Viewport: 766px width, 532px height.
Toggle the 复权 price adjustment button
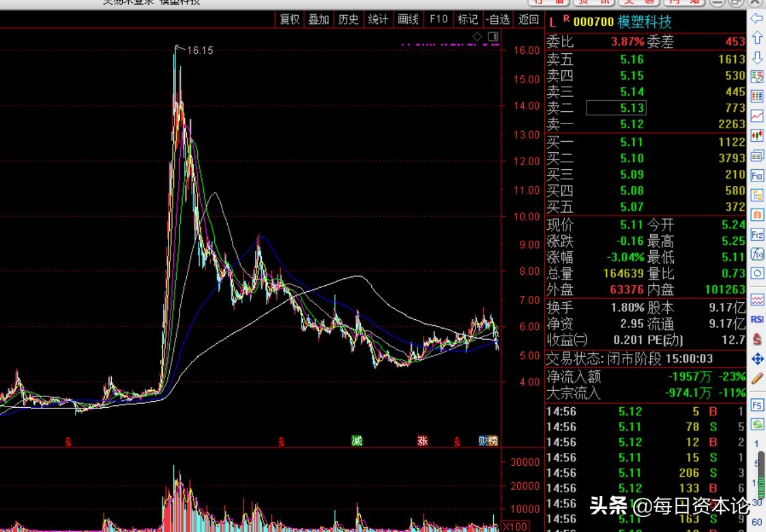290,19
